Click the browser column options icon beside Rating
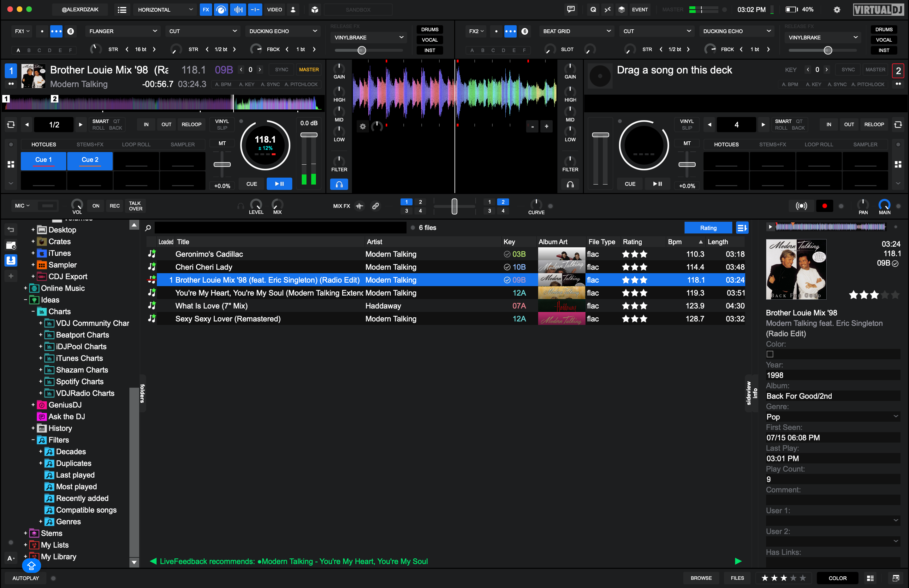Image resolution: width=909 pixels, height=588 pixels. (x=742, y=228)
